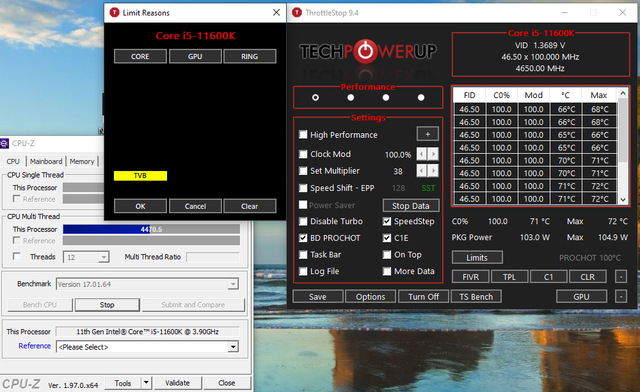
Task: Click OK in Limit Reasons
Action: click(140, 206)
